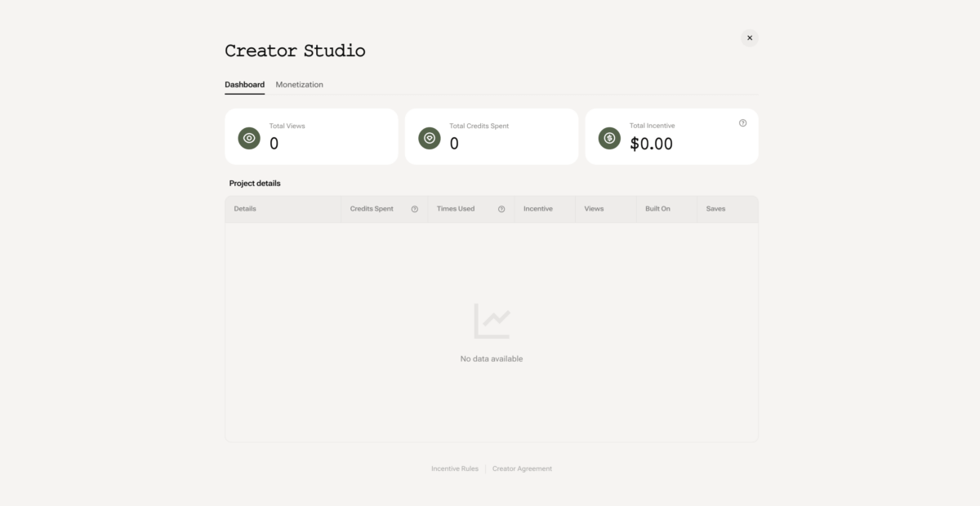The image size is (980, 506).
Task: Click the eye icon in Total Views card
Action: click(249, 138)
